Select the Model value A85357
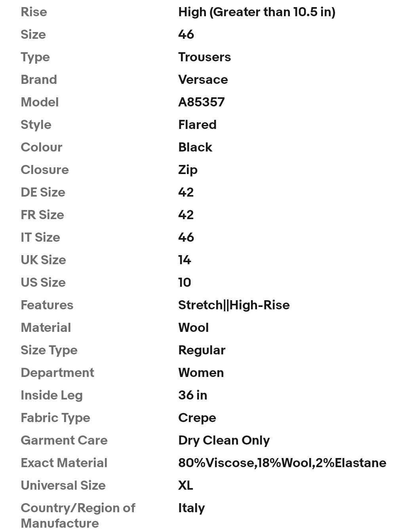This screenshot has width=413, height=532. [x=201, y=102]
